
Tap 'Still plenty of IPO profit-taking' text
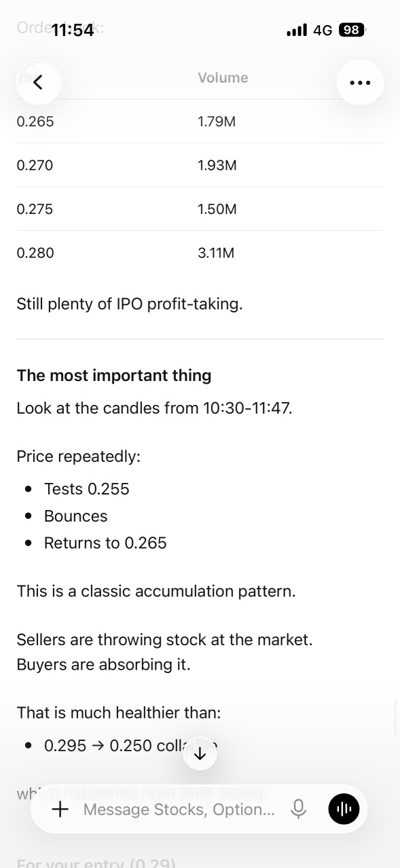click(x=130, y=304)
